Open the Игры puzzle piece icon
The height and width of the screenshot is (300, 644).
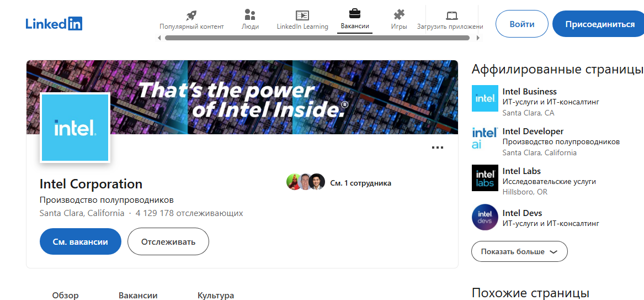point(399,15)
